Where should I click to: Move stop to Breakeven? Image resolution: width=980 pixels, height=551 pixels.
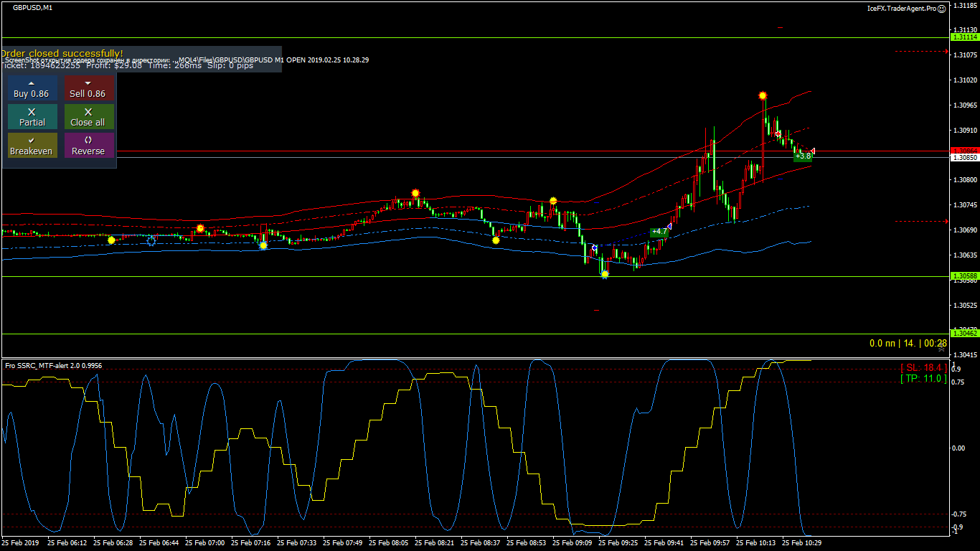coord(32,146)
